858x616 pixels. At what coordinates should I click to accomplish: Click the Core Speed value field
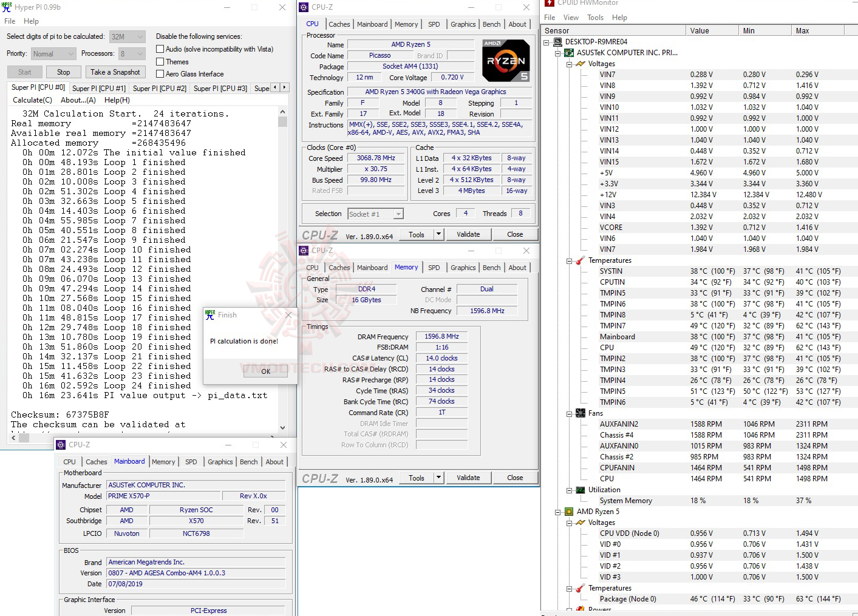click(376, 158)
